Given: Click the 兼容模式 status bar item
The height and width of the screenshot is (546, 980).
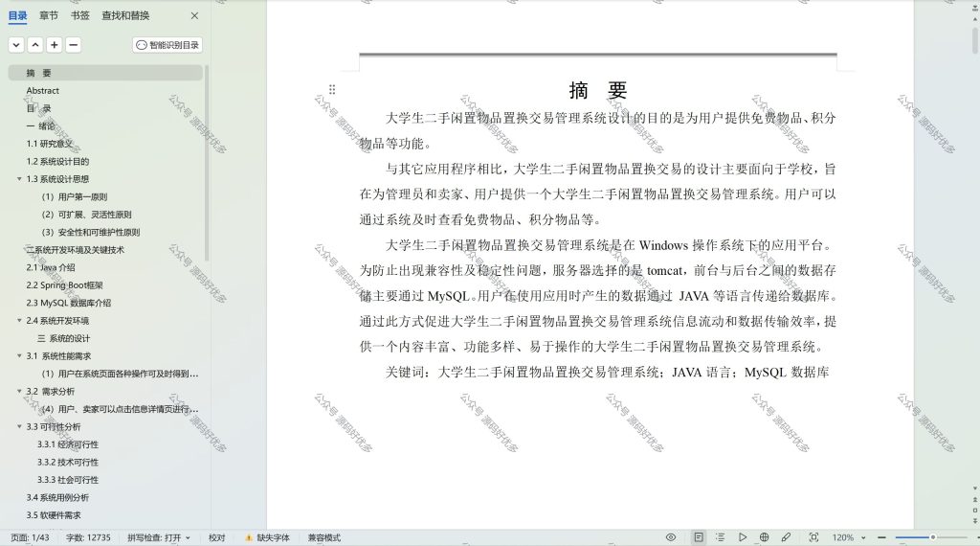Looking at the screenshot, I should [323, 538].
